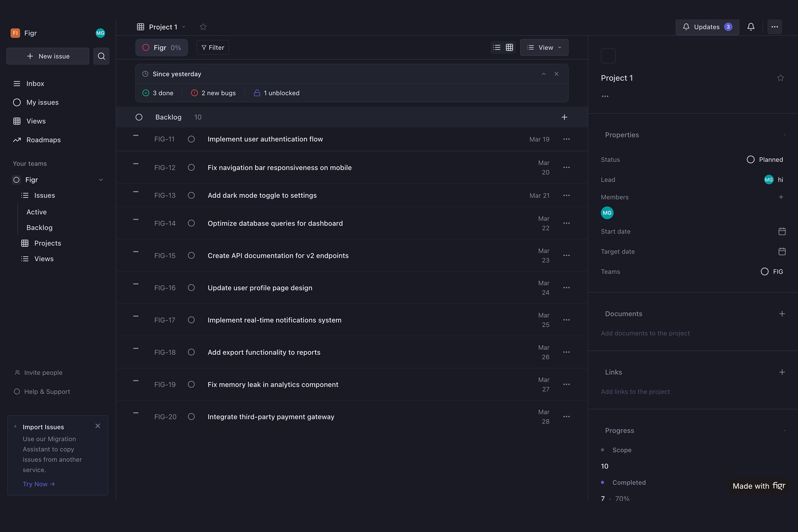Click the New issue button
The image size is (798, 532).
coord(48,56)
